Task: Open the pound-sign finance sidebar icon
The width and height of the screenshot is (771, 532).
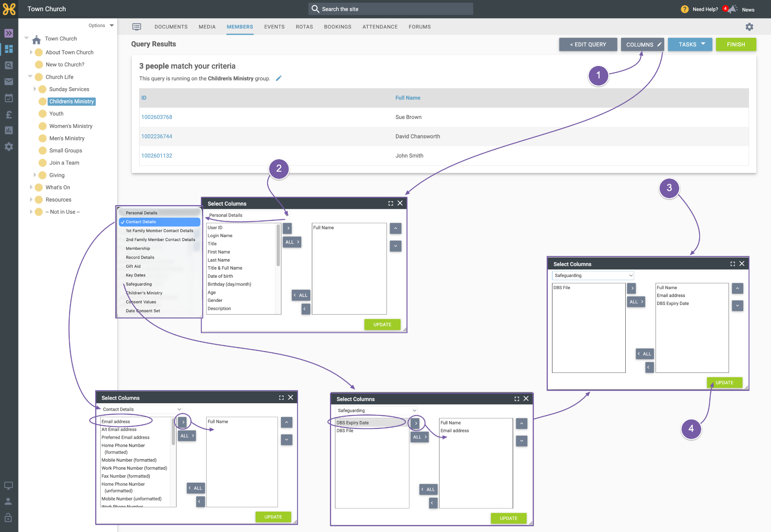Action: point(8,114)
